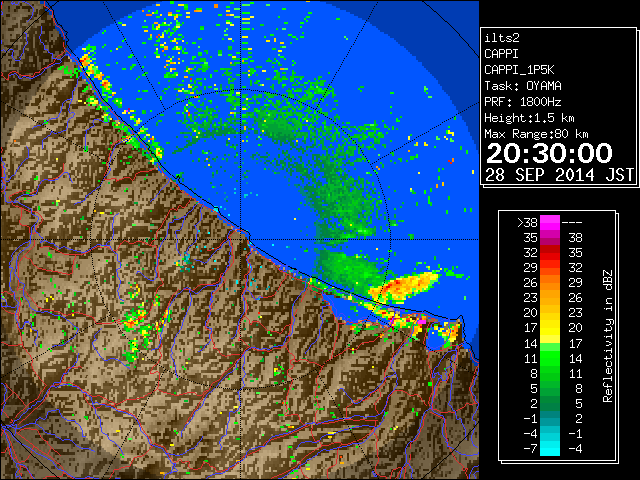
Task: Click the 'Task: OYAMA' text
Action: point(523,86)
